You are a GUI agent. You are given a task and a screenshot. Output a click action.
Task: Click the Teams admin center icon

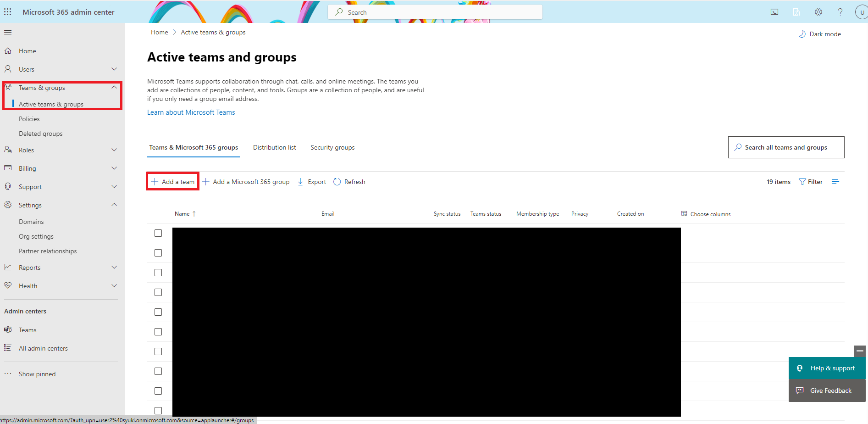point(8,329)
